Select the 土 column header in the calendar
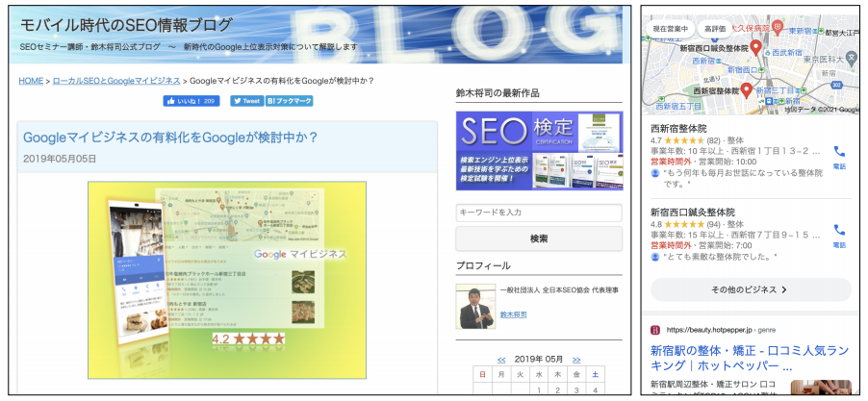This screenshot has height=401, width=868. tap(595, 374)
